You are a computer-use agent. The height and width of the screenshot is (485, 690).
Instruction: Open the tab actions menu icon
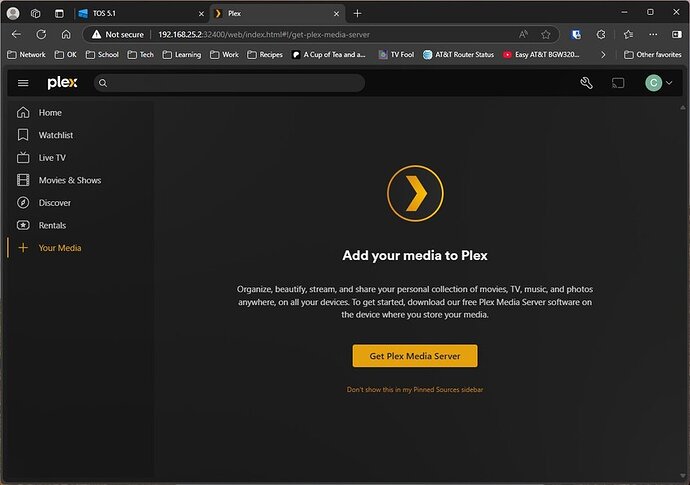[59, 14]
